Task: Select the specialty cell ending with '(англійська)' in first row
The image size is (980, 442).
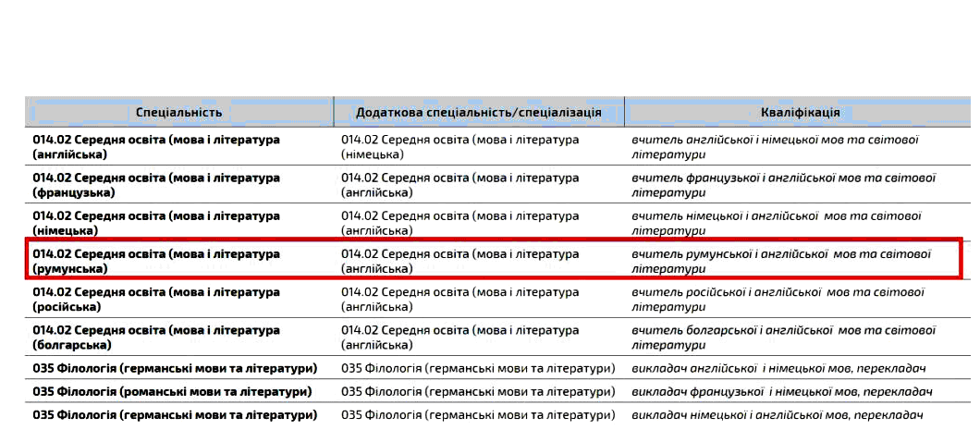Action: pos(155,146)
